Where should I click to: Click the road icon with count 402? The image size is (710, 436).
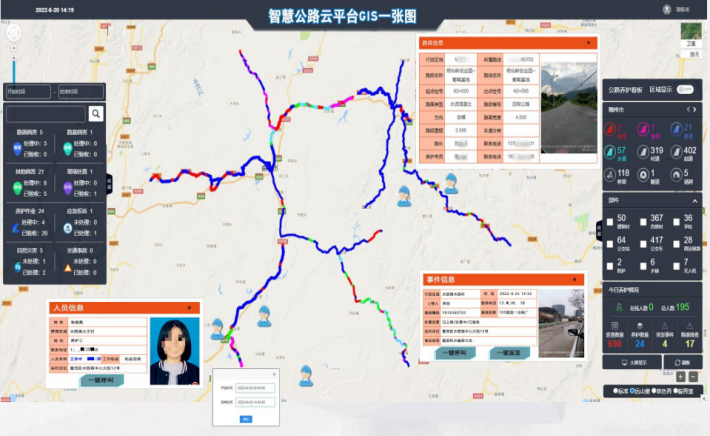click(676, 152)
